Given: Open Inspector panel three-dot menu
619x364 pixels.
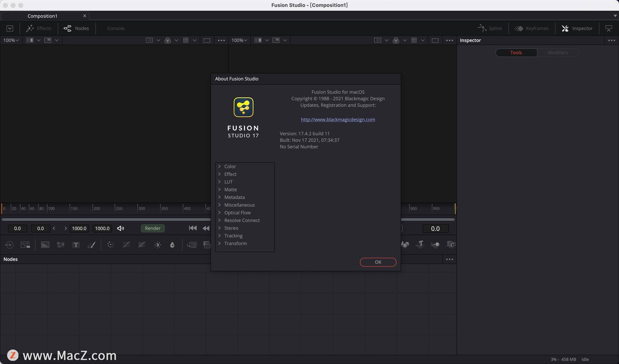Looking at the screenshot, I should [x=612, y=40].
